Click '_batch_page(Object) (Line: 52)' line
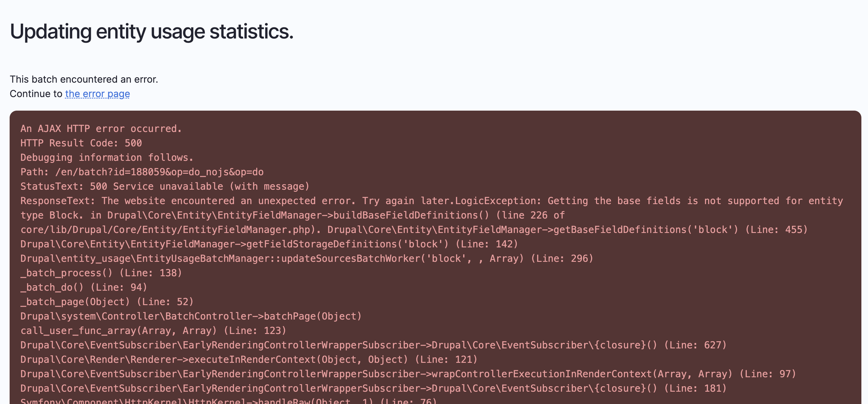This screenshot has width=868, height=404. click(107, 302)
